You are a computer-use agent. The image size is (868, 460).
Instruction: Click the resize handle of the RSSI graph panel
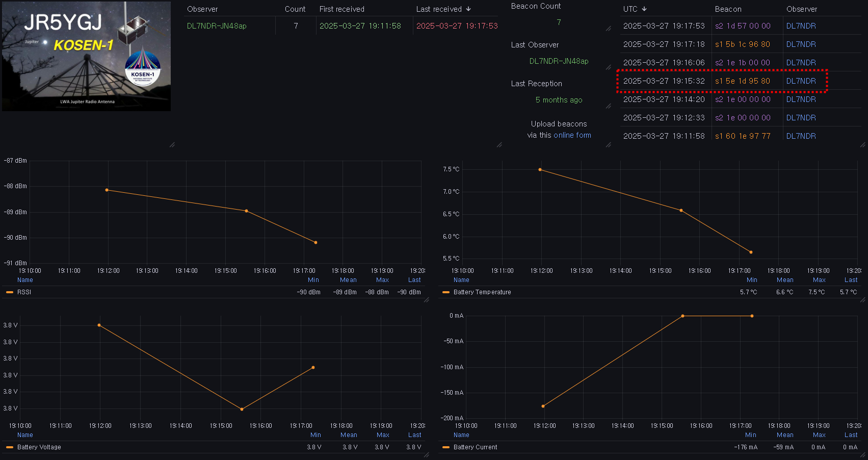[427, 300]
